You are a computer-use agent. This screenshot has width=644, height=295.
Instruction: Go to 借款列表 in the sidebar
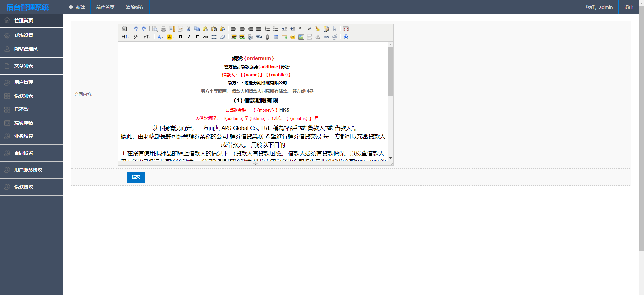click(x=23, y=96)
